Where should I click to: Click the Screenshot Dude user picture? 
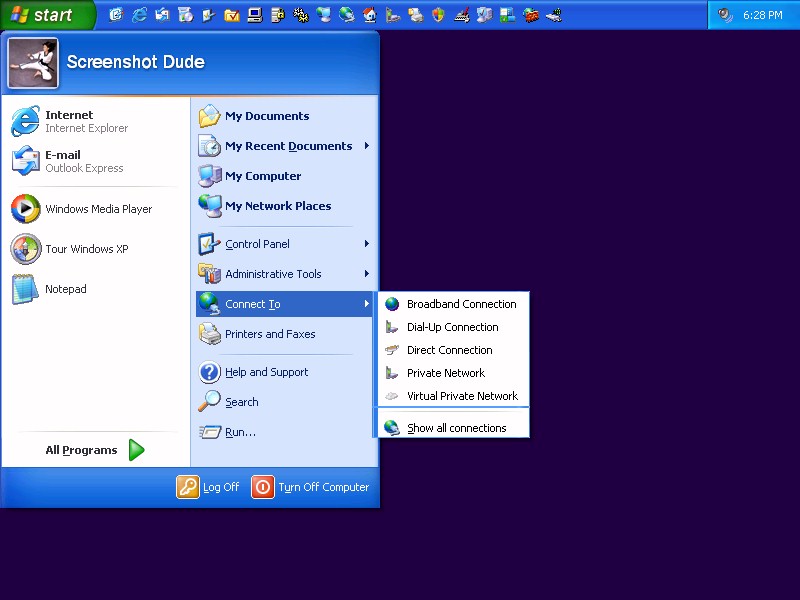click(x=33, y=63)
